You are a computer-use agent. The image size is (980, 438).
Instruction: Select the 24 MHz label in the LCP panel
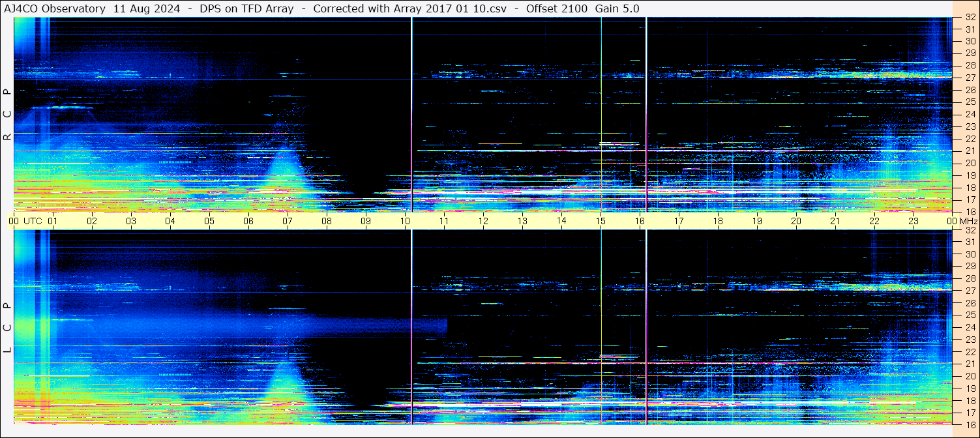pos(970,327)
